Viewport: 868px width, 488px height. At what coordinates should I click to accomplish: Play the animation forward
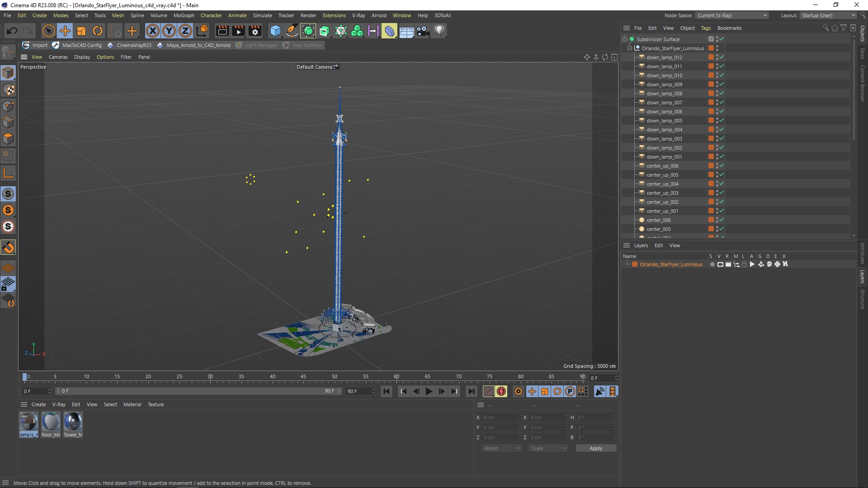429,391
